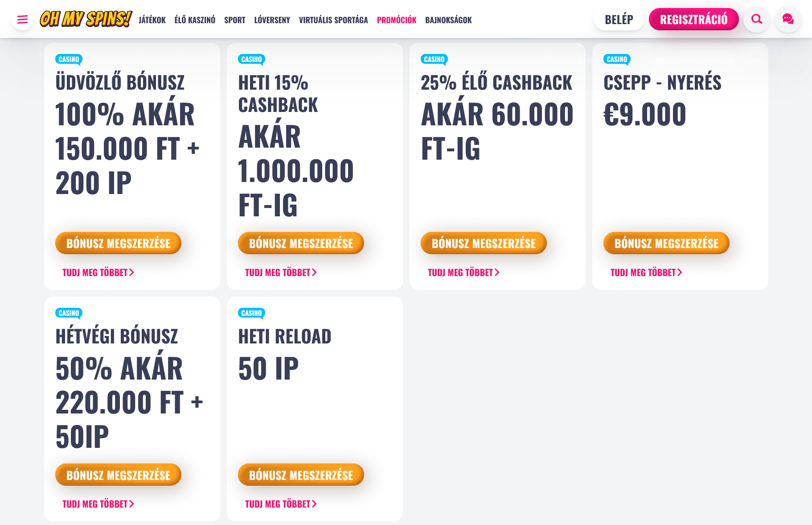Click the Oh My Spins logo
The width and height of the screenshot is (812, 525).
[86, 19]
